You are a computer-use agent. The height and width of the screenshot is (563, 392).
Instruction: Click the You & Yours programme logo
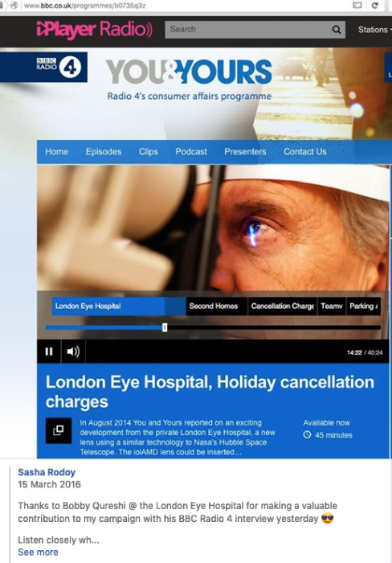coord(189,72)
